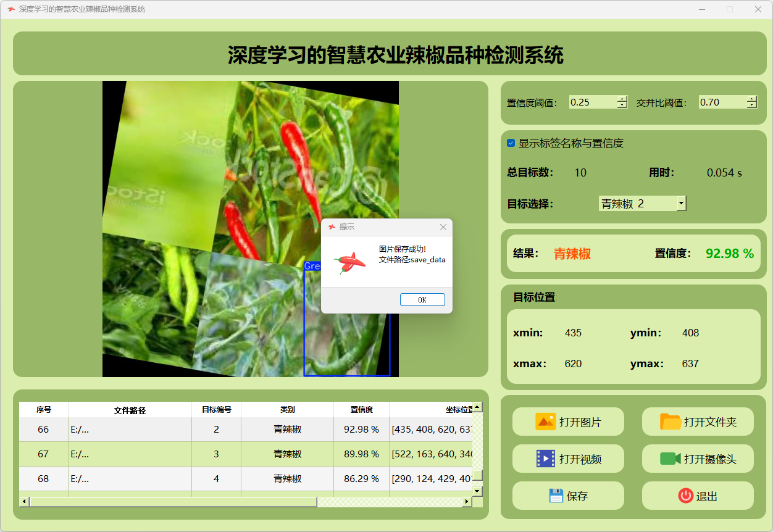Increase the 置信度阈值 value with up arrow

622,99
